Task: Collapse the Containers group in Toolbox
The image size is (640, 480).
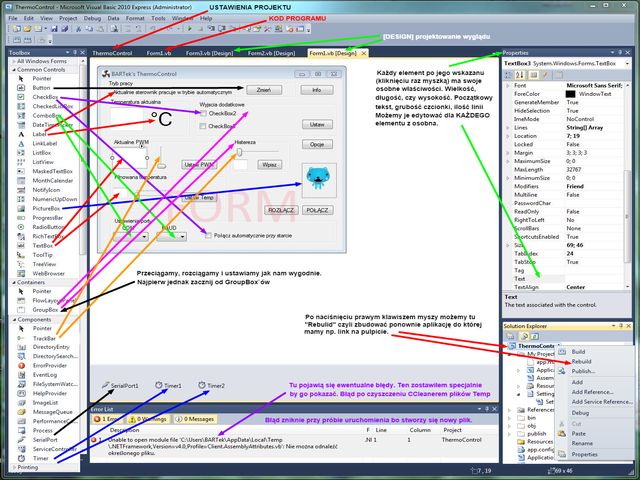Action: (x=13, y=282)
